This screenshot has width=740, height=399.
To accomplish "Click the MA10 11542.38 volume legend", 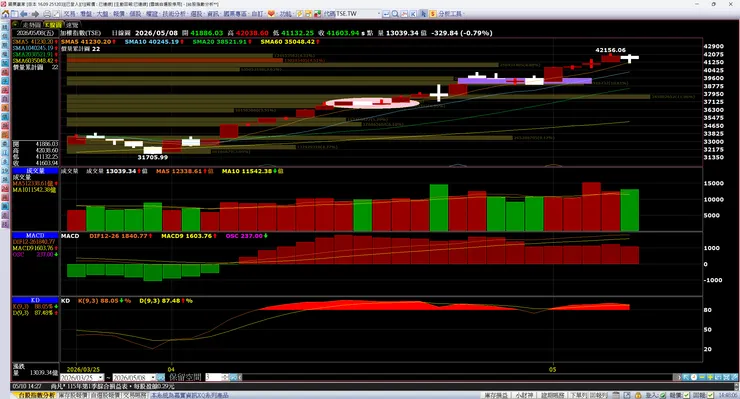I will (x=252, y=171).
